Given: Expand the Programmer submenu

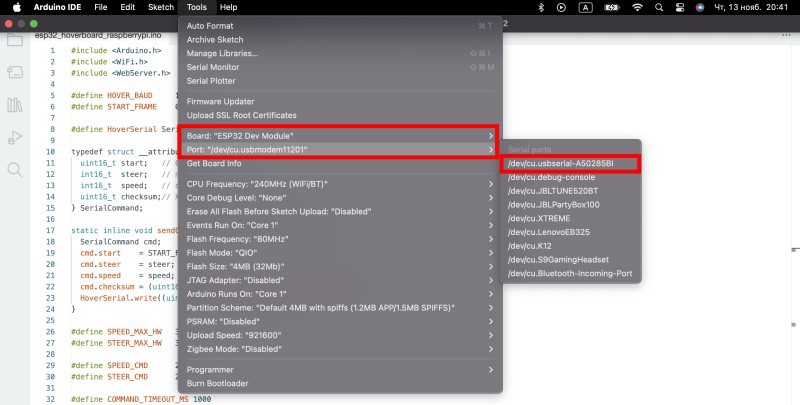Looking at the screenshot, I should (340, 370).
